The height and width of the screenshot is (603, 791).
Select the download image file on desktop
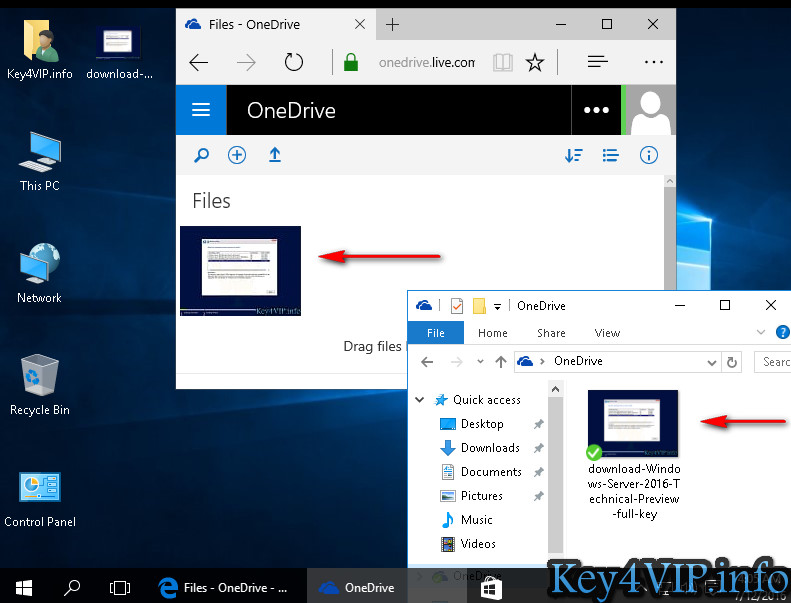click(x=119, y=52)
